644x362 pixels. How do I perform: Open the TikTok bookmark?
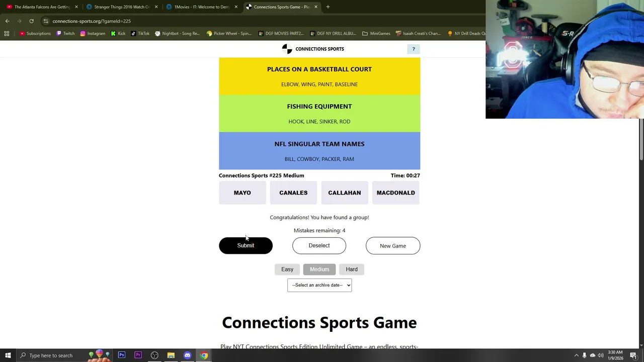click(x=140, y=34)
